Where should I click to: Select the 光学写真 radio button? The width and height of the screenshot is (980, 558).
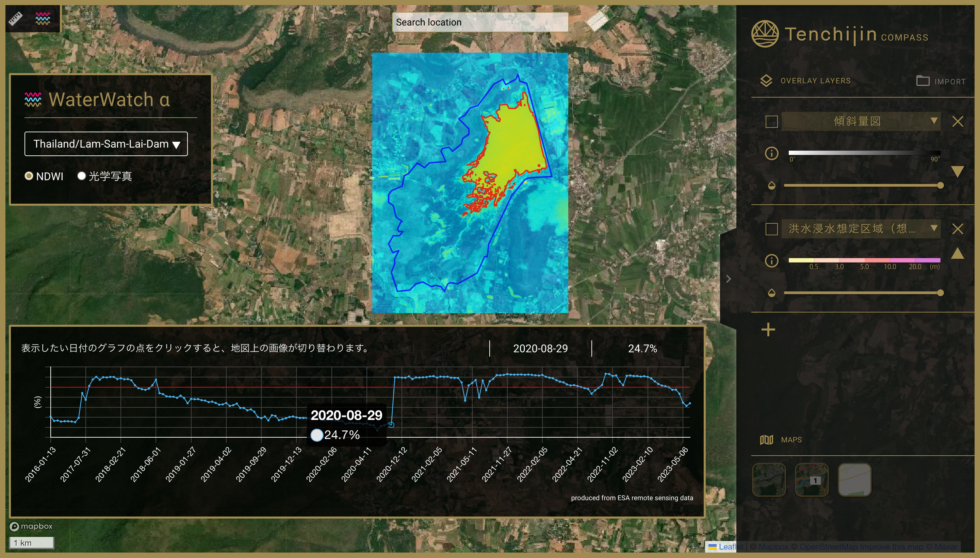[x=81, y=176]
